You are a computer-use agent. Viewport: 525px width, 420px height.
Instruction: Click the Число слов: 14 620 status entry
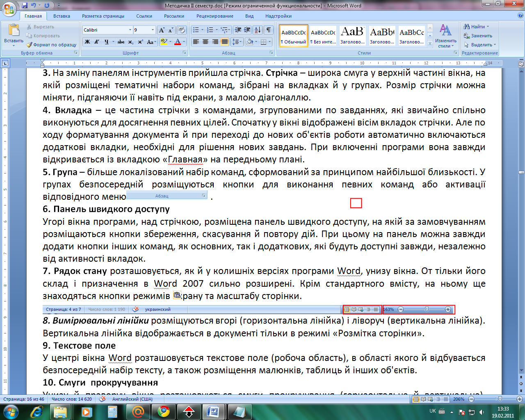point(72,399)
